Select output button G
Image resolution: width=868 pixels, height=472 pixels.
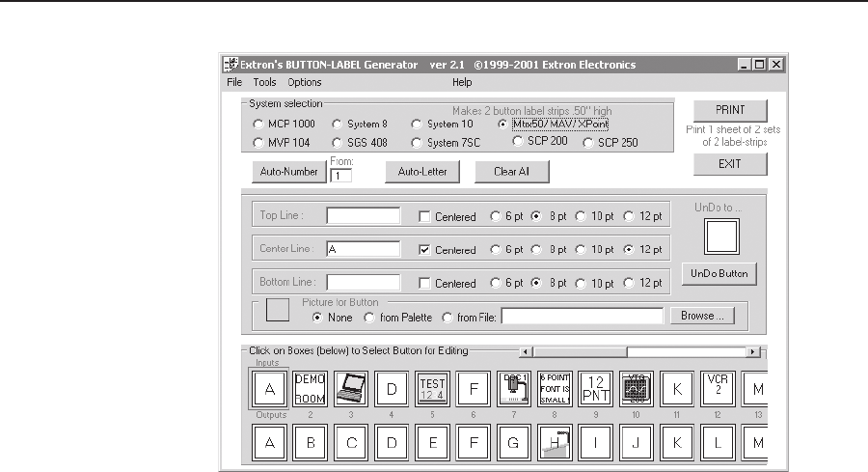[514, 443]
